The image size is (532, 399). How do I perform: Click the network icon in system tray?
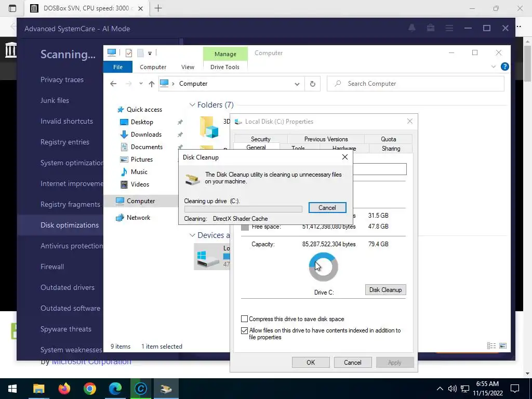click(x=465, y=389)
